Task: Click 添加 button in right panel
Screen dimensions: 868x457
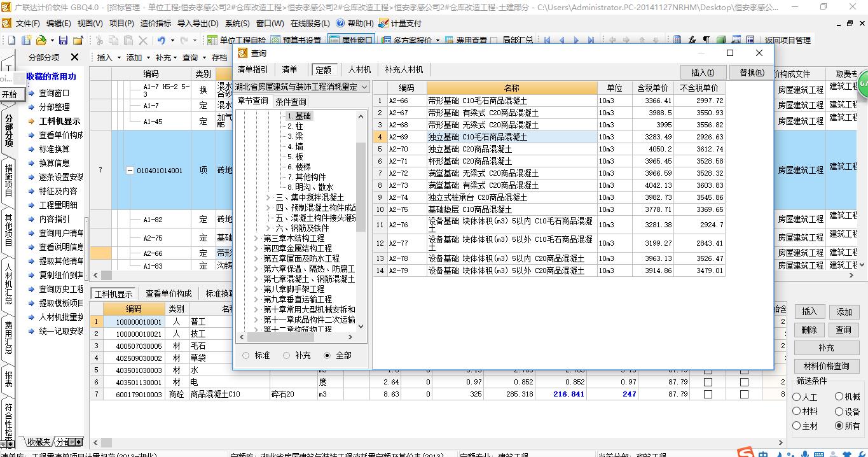Action: 844,311
